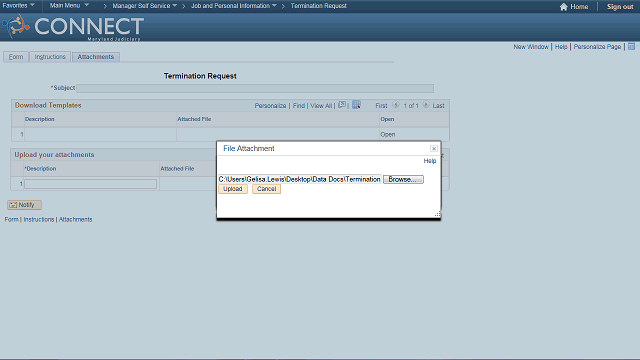The width and height of the screenshot is (640, 360).
Task: Click the Attached File header in Download Templates
Action: coord(194,119)
